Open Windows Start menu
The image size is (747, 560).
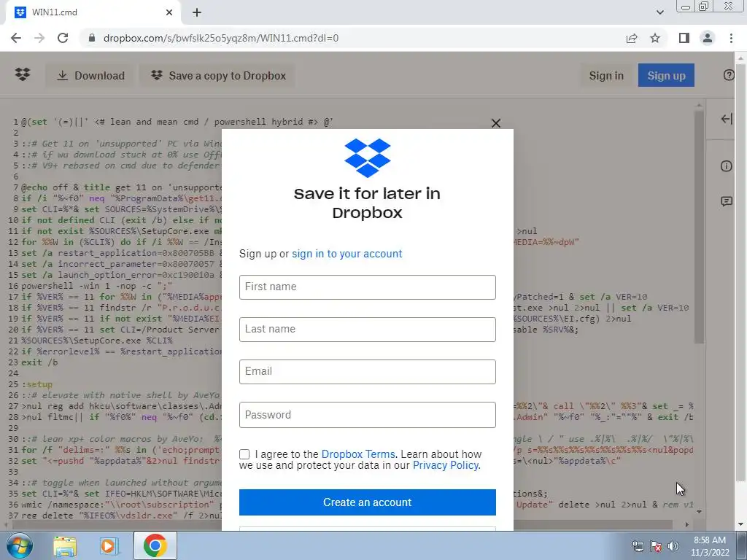pos(20,545)
